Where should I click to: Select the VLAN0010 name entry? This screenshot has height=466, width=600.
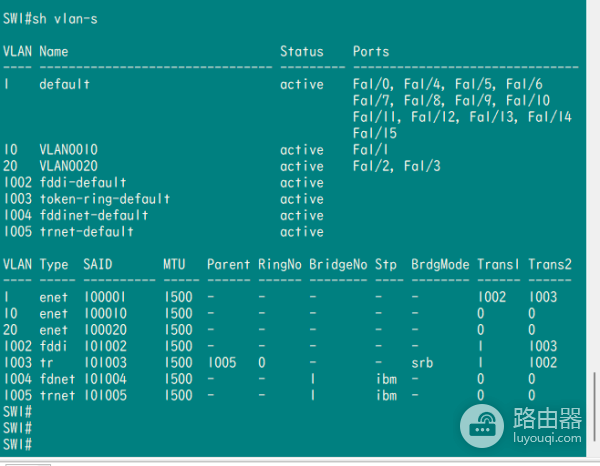(x=68, y=150)
